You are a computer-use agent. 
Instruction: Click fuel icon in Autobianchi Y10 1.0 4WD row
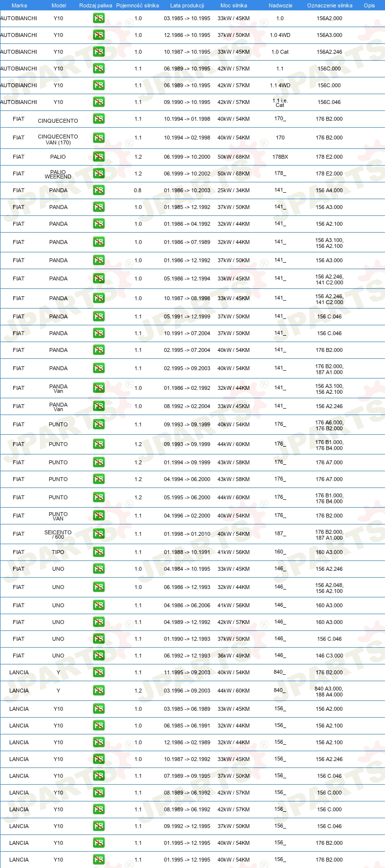tap(98, 35)
